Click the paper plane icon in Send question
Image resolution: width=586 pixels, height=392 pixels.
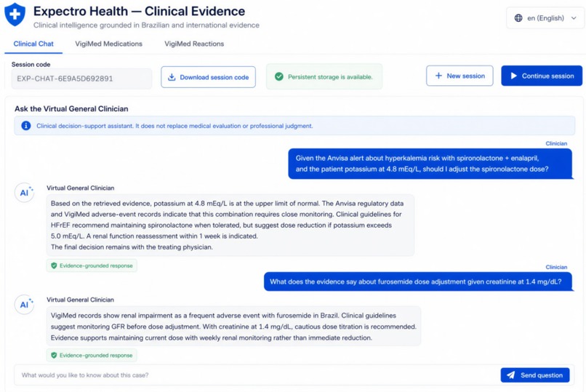click(511, 375)
